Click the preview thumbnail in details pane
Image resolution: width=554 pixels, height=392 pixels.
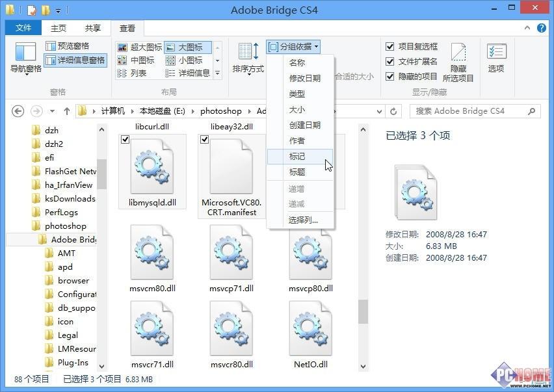click(x=415, y=192)
